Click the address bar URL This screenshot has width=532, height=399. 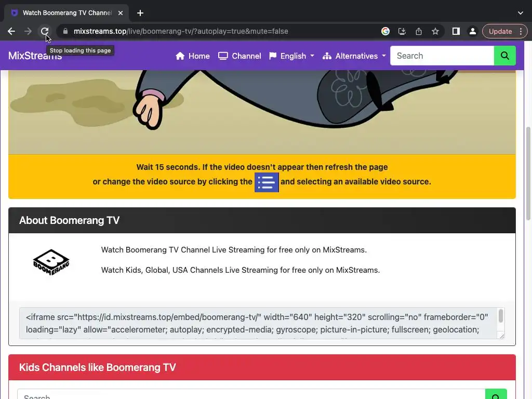coord(181,31)
